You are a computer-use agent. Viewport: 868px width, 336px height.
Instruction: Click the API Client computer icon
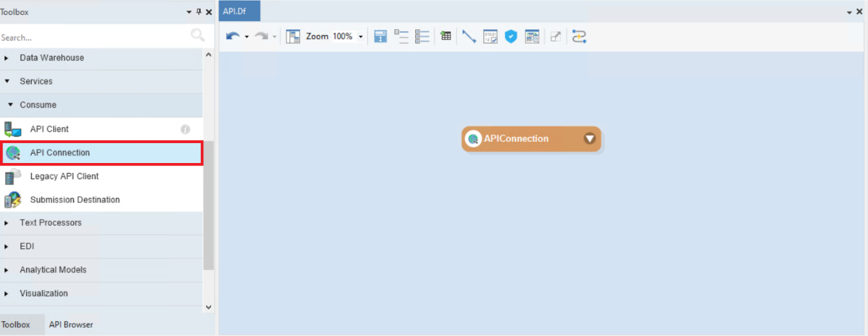(12, 129)
